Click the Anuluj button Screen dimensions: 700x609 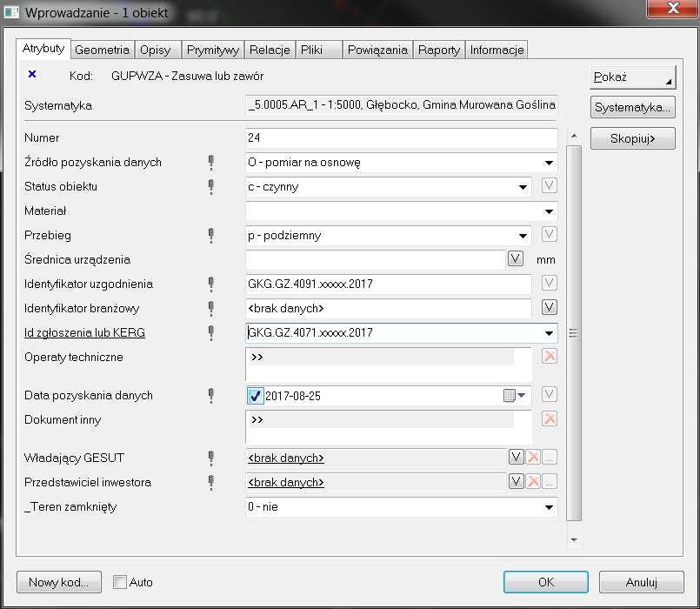tap(642, 582)
